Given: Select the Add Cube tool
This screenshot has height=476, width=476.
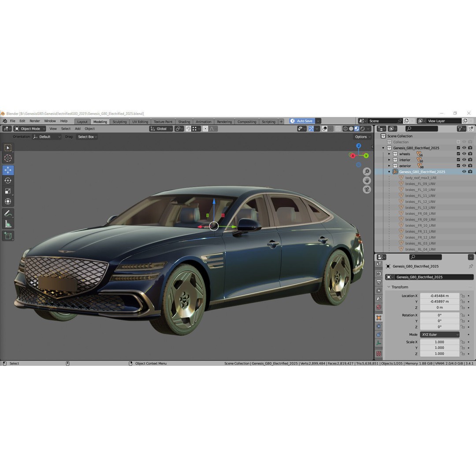Looking at the screenshot, I should coord(8,236).
